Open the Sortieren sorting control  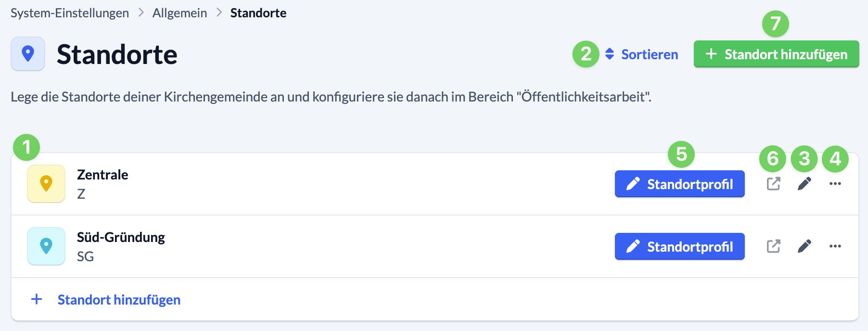click(x=648, y=54)
